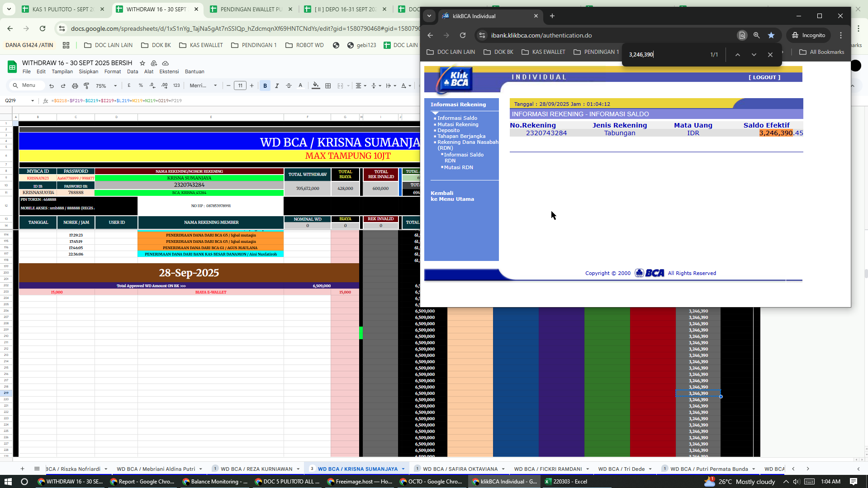Print the spreadsheet via printer icon
This screenshot has height=488, width=868.
pyautogui.click(x=75, y=85)
